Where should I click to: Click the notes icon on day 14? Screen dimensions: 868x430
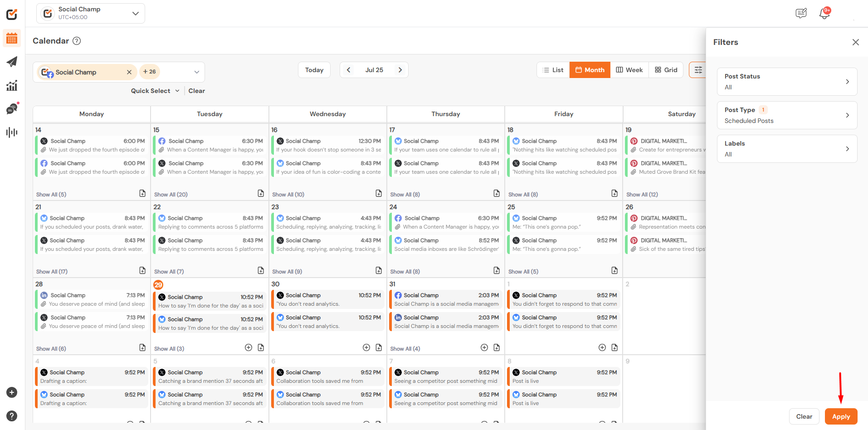[x=142, y=194]
